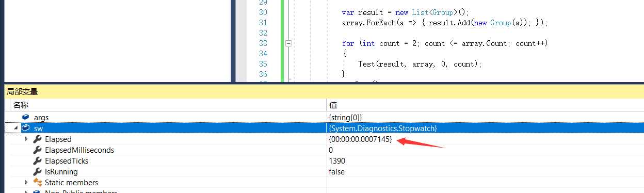Click the 局部变量 panel title
644x193 pixels.
point(22,92)
